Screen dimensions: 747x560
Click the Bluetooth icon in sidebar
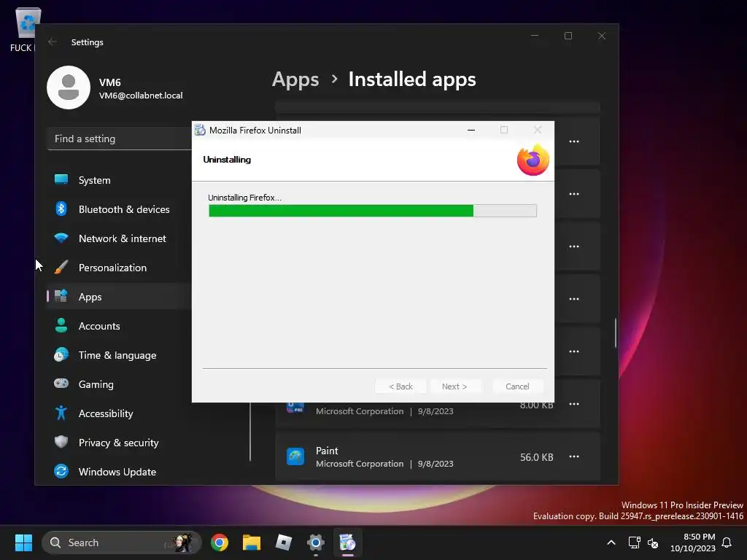tap(61, 209)
